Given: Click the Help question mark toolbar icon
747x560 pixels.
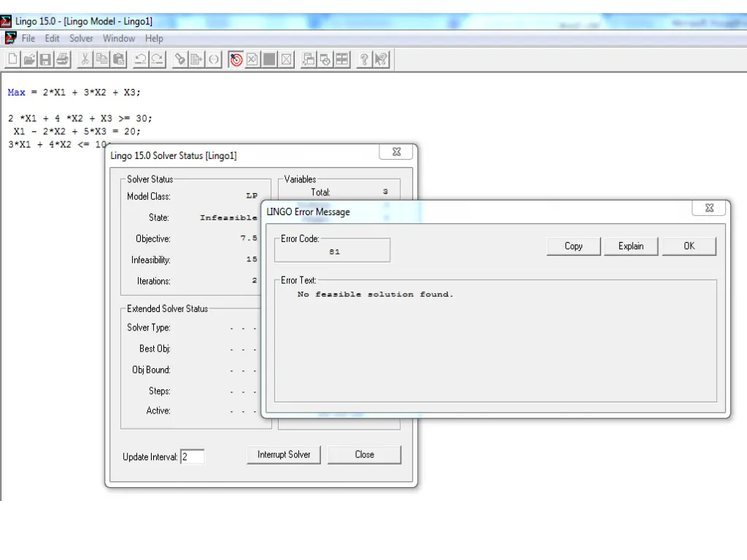Looking at the screenshot, I should (x=364, y=60).
